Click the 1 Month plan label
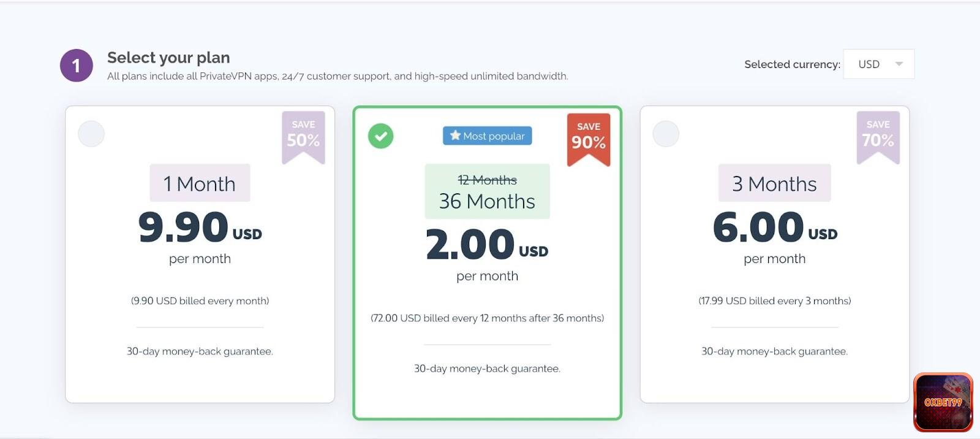980x439 pixels. (x=200, y=183)
